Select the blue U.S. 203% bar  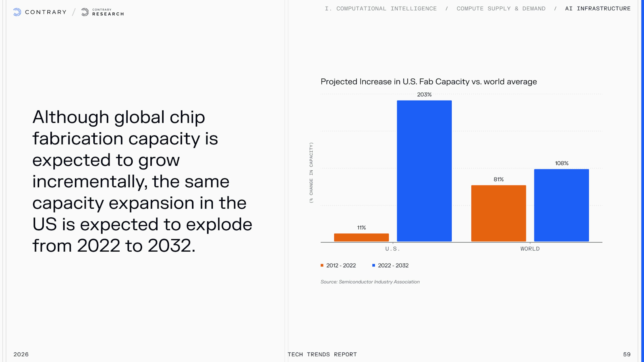coord(424,171)
